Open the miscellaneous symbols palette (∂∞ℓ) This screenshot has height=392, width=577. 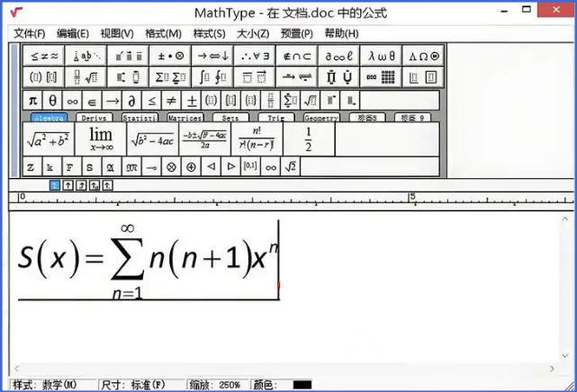[339, 56]
